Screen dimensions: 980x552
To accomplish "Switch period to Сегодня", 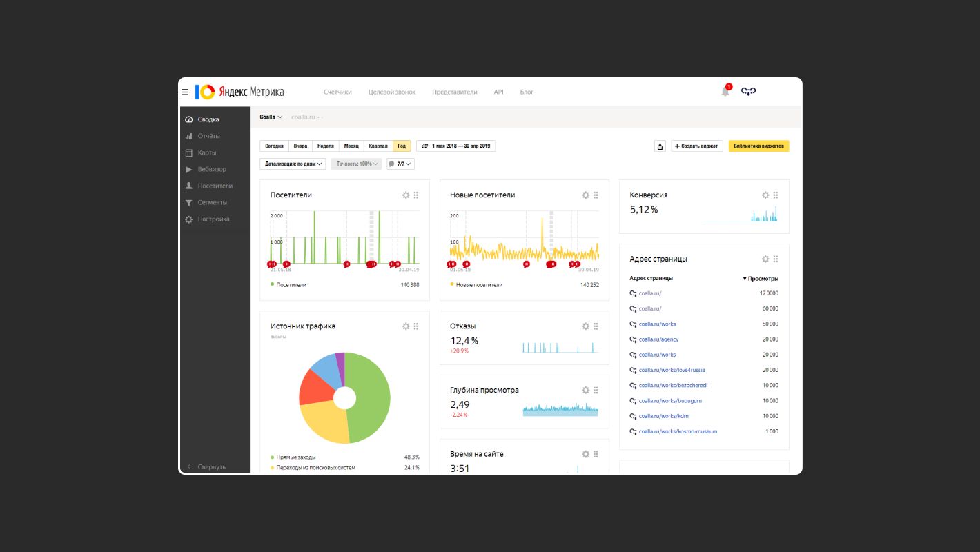I will [274, 146].
